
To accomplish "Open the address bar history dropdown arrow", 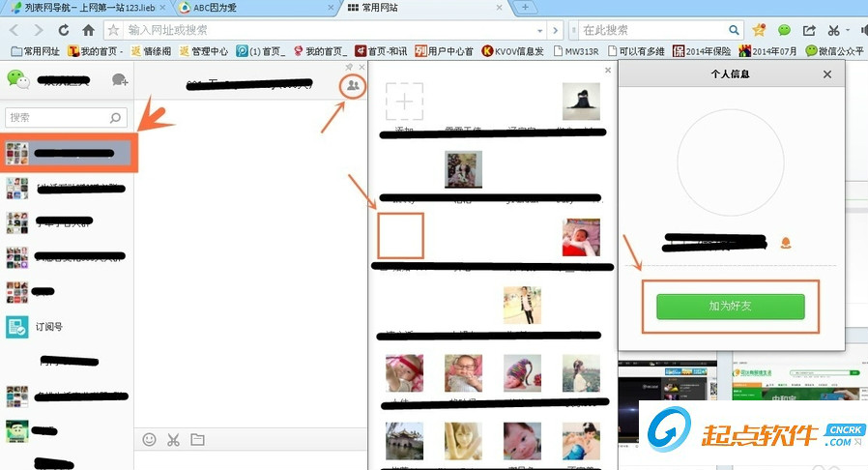I will [539, 30].
